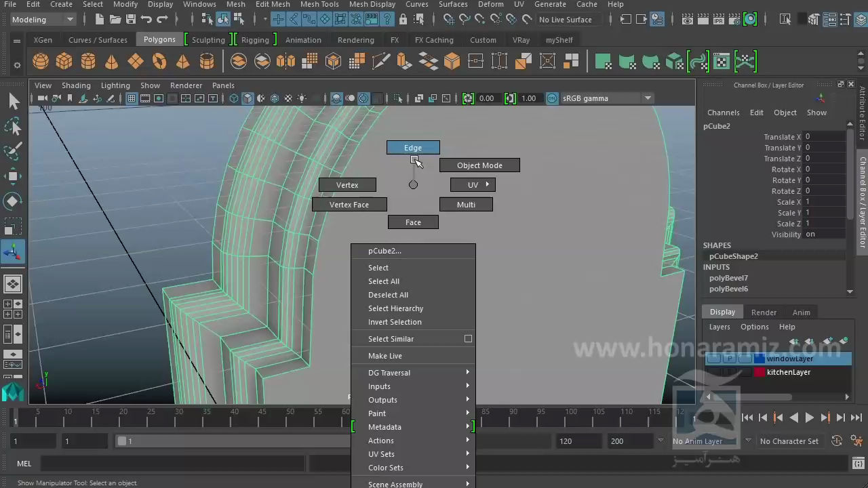The width and height of the screenshot is (868, 488).
Task: Create a polygon cylinder from the shelf
Action: click(88, 62)
